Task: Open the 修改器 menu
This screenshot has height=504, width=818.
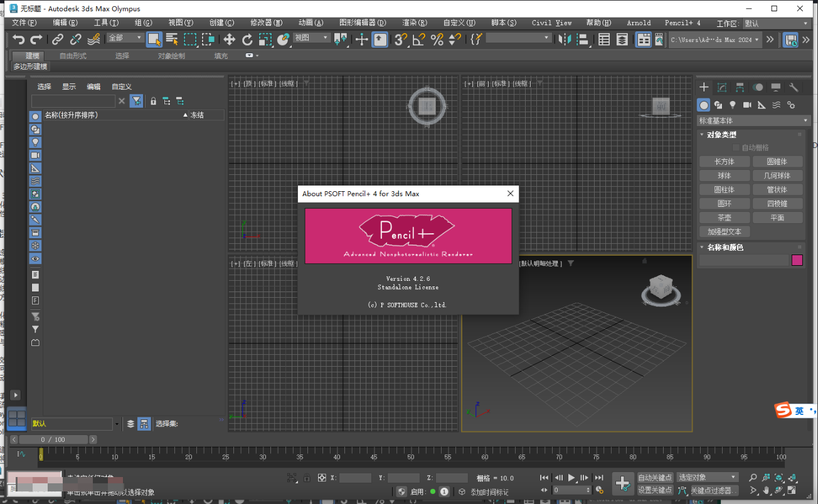Action: (x=266, y=23)
